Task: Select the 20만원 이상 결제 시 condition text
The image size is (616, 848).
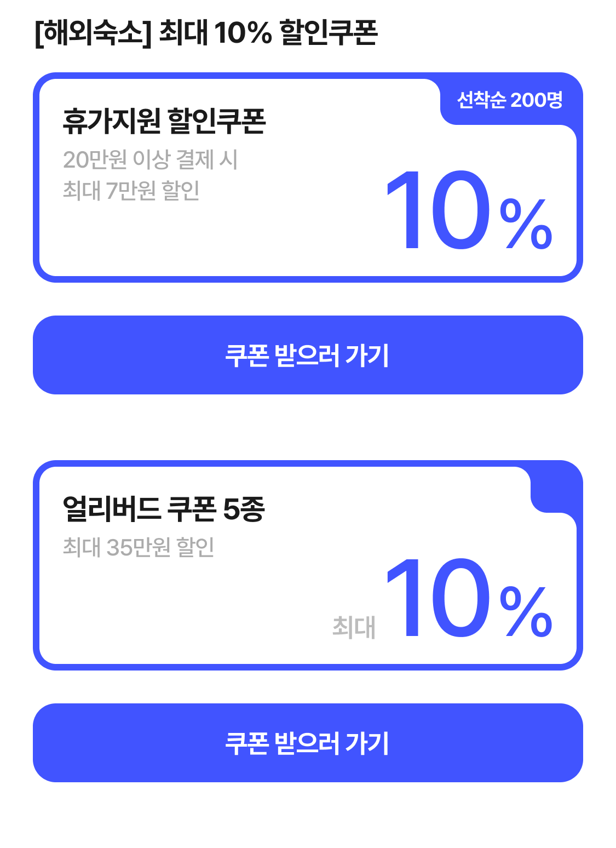Action: (151, 160)
